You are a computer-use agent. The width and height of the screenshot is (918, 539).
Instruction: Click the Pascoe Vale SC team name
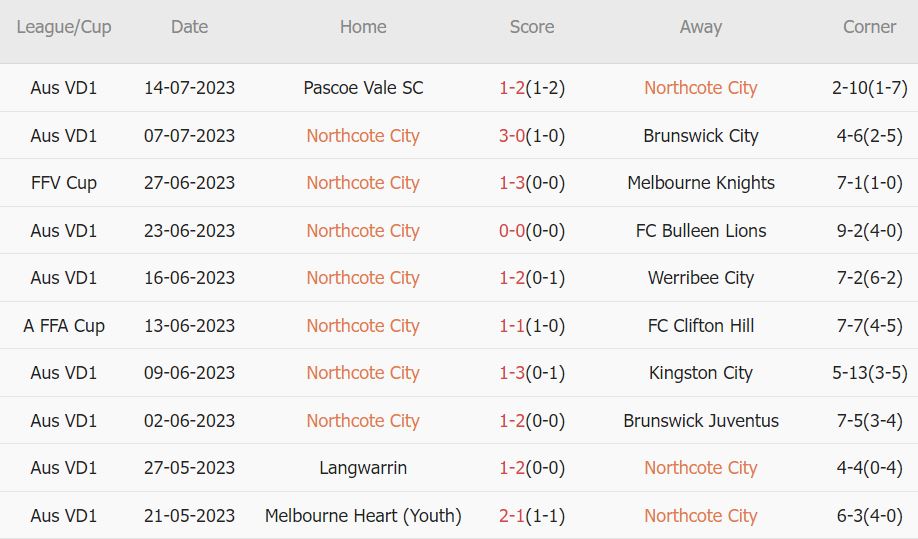(x=363, y=88)
